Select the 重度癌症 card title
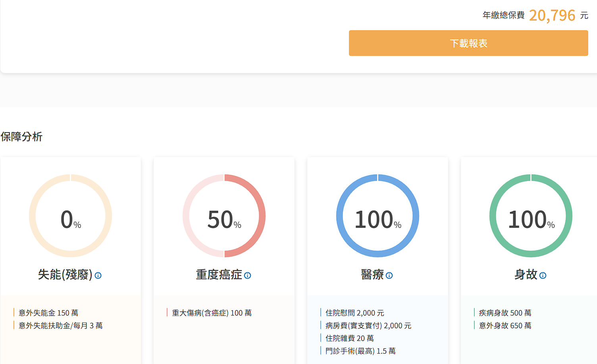The image size is (597, 364). (x=219, y=275)
